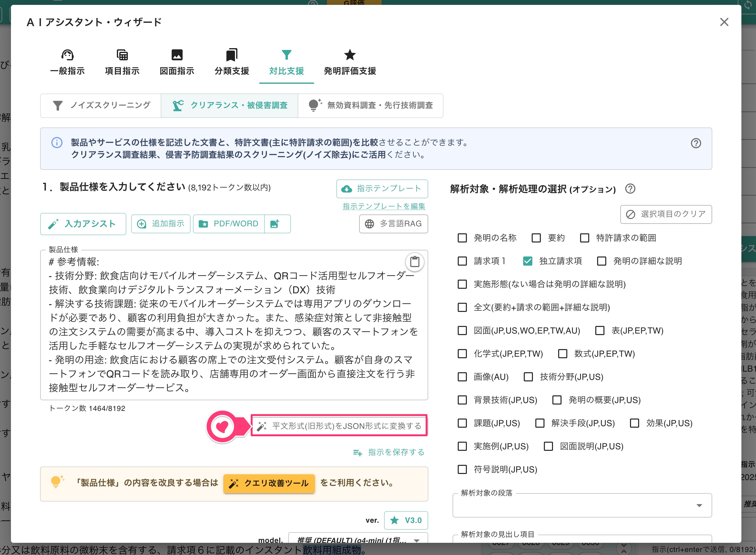This screenshot has height=555, width=756.
Task: Select the 対比支援 tab
Action: (286, 62)
